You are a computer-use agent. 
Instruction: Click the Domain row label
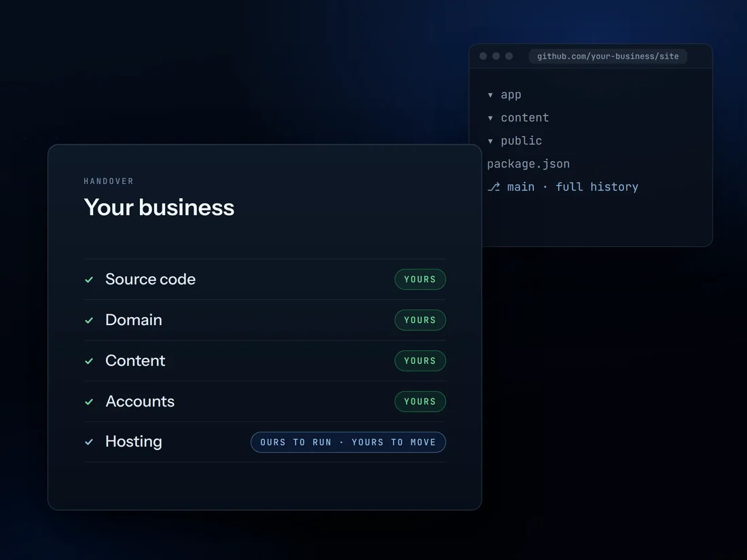pos(134,320)
